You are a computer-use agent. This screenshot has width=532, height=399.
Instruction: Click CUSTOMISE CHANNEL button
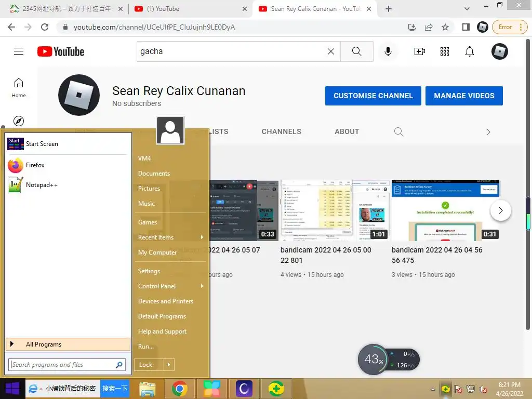[373, 96]
